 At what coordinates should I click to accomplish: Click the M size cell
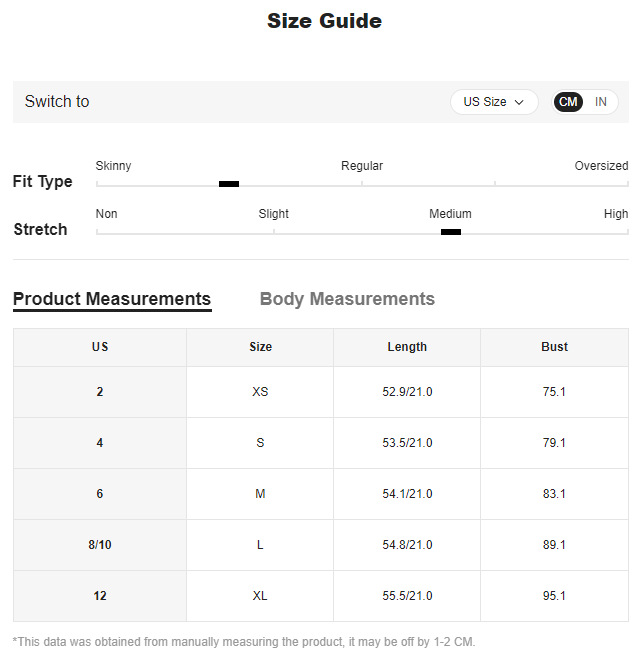(260, 494)
